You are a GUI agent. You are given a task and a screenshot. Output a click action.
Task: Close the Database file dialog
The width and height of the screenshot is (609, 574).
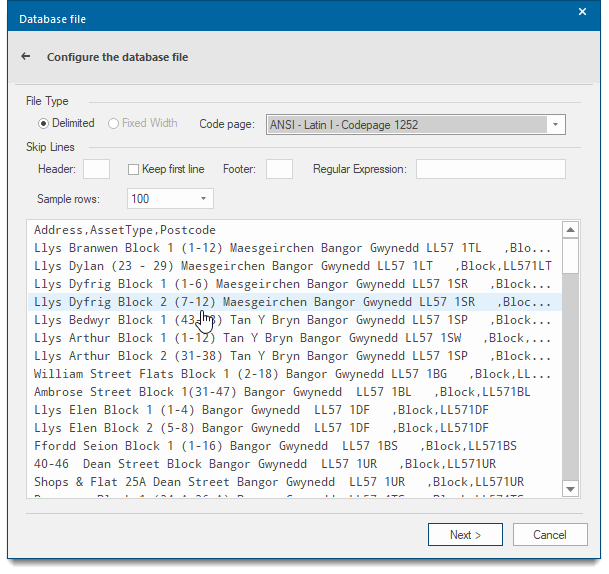582,12
